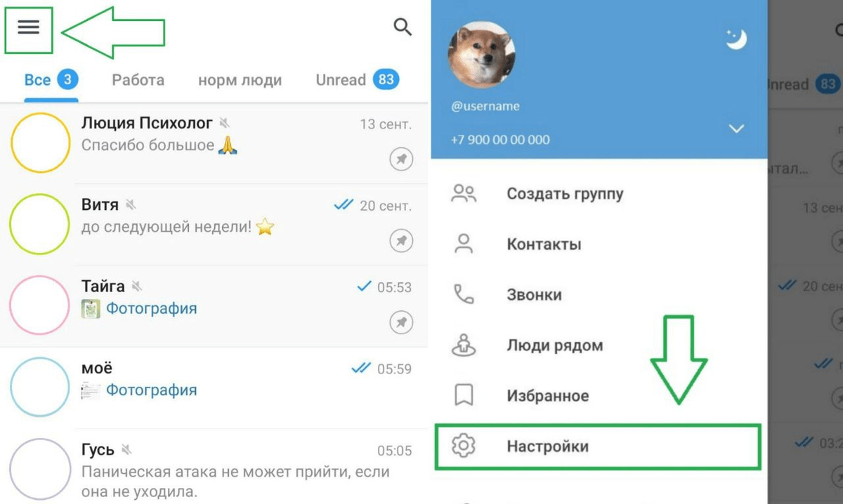This screenshot has width=843, height=504.
Task: Click the Контакты person icon
Action: pyautogui.click(x=464, y=244)
